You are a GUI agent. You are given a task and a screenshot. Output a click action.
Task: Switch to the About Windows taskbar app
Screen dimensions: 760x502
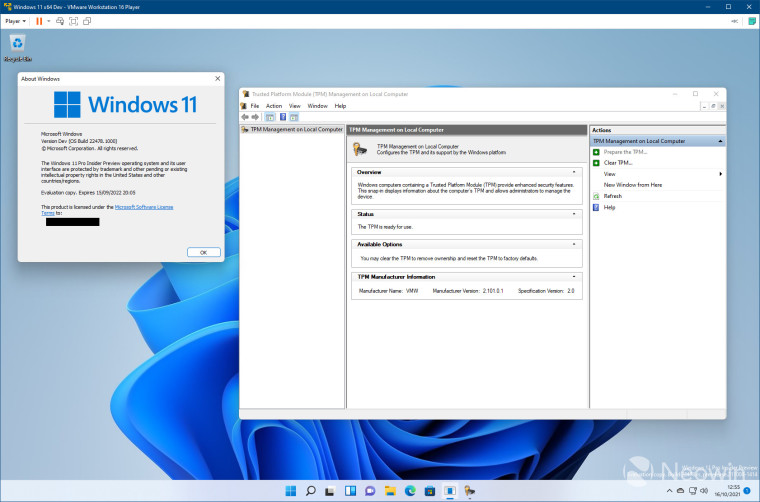pyautogui.click(x=450, y=491)
